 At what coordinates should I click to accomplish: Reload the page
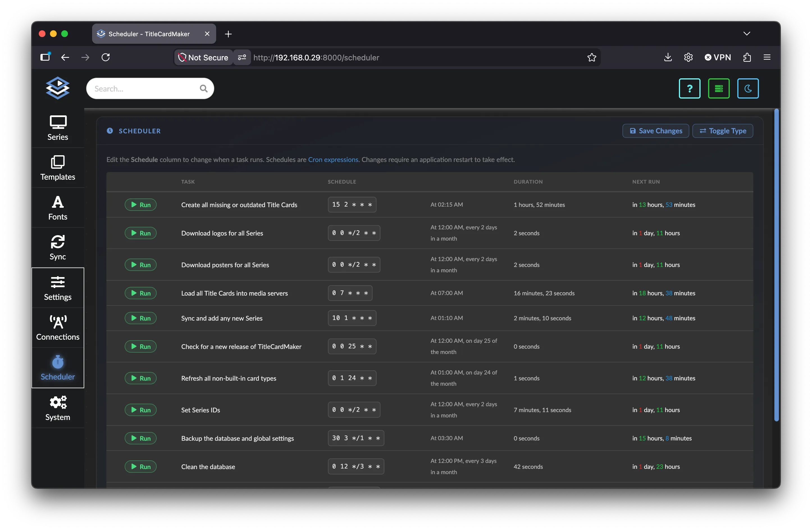(x=106, y=57)
